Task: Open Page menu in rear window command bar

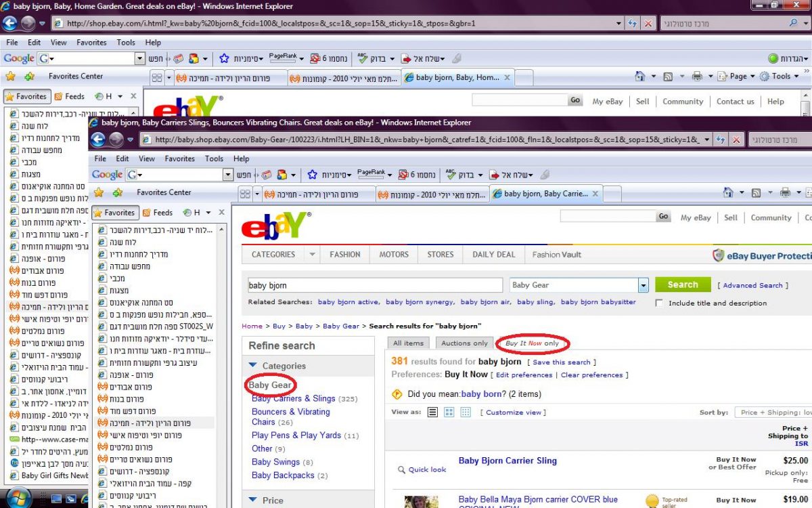Action: [737, 77]
